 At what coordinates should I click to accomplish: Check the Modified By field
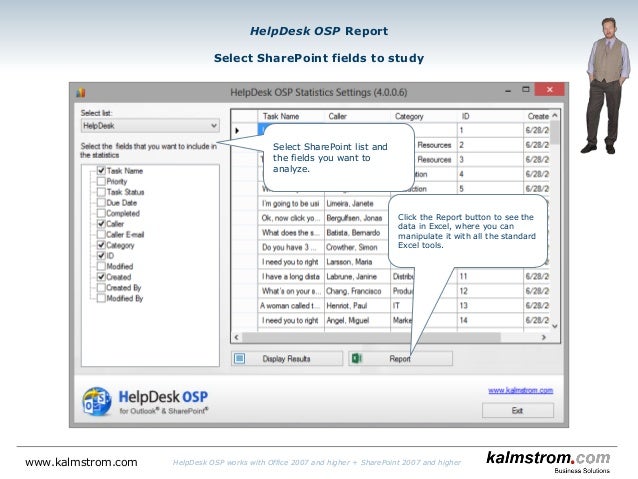pos(101,298)
